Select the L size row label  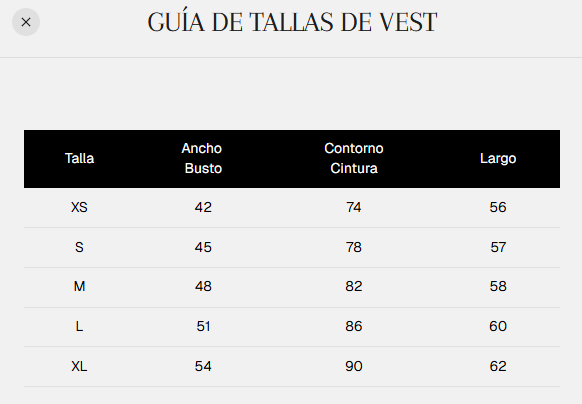pyautogui.click(x=79, y=327)
